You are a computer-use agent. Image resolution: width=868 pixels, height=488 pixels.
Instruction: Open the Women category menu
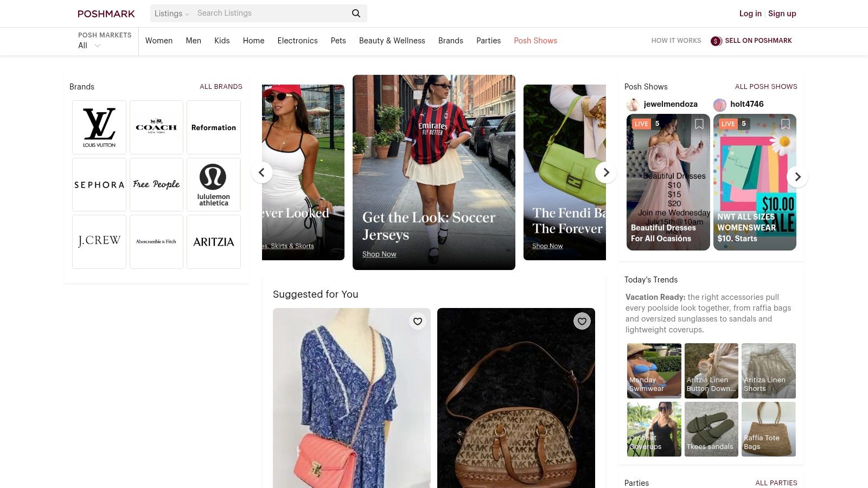pos(159,41)
